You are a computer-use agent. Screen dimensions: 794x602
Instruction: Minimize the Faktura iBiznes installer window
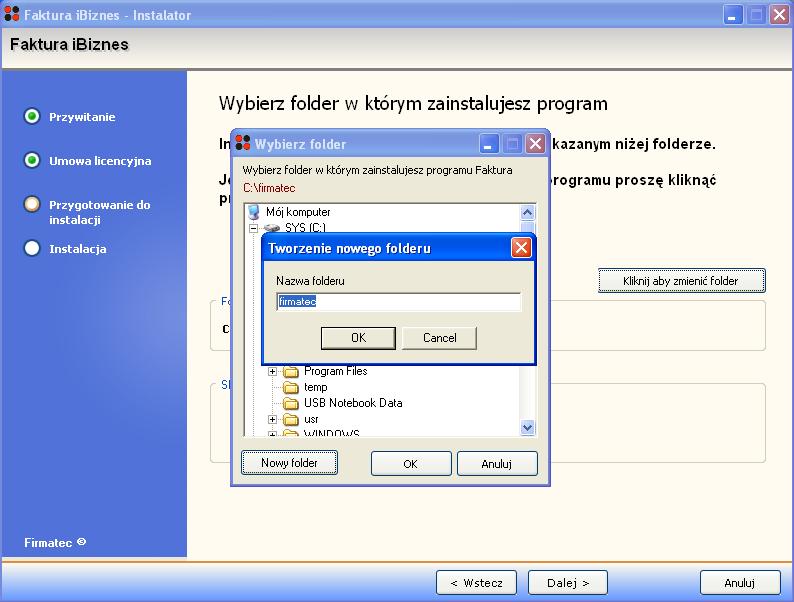coord(732,15)
